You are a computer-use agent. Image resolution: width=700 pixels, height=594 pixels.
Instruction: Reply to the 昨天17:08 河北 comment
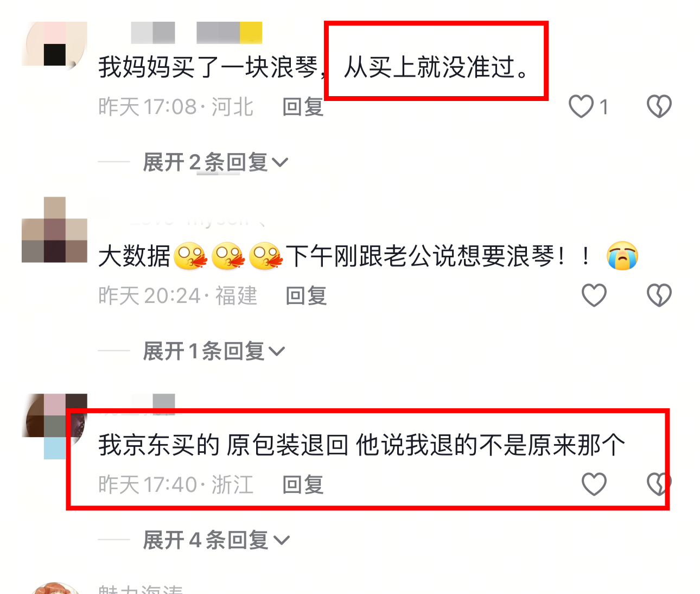(303, 107)
